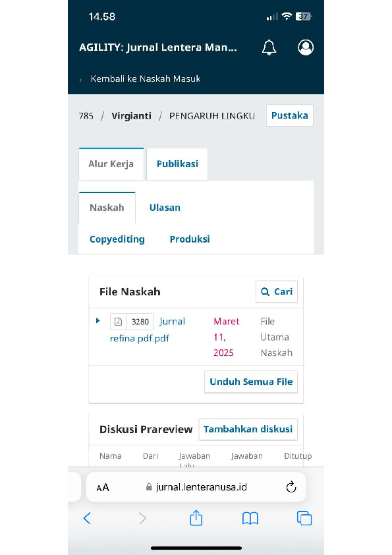Tap the Safari share icon
Viewport: 392px width, 555px height.
point(196,518)
